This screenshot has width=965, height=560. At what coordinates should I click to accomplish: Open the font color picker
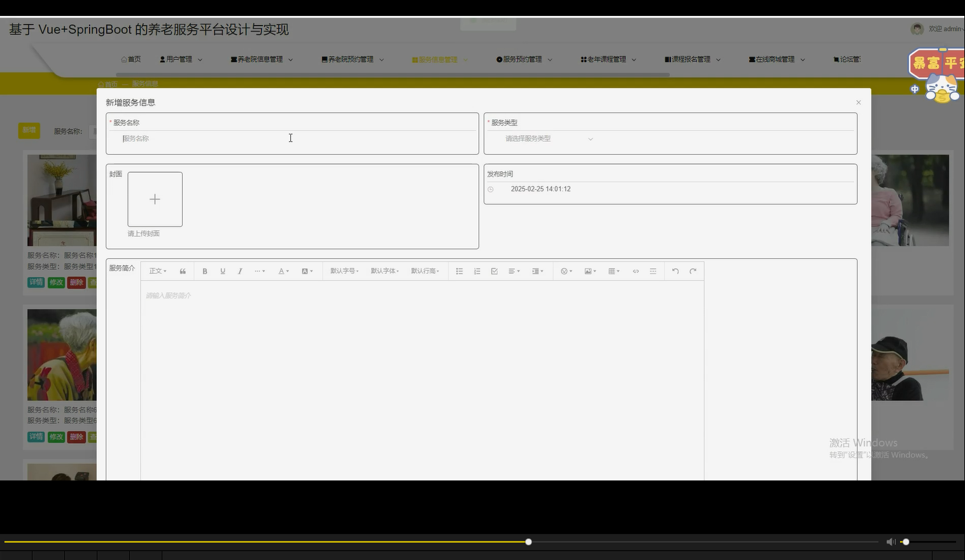(283, 271)
